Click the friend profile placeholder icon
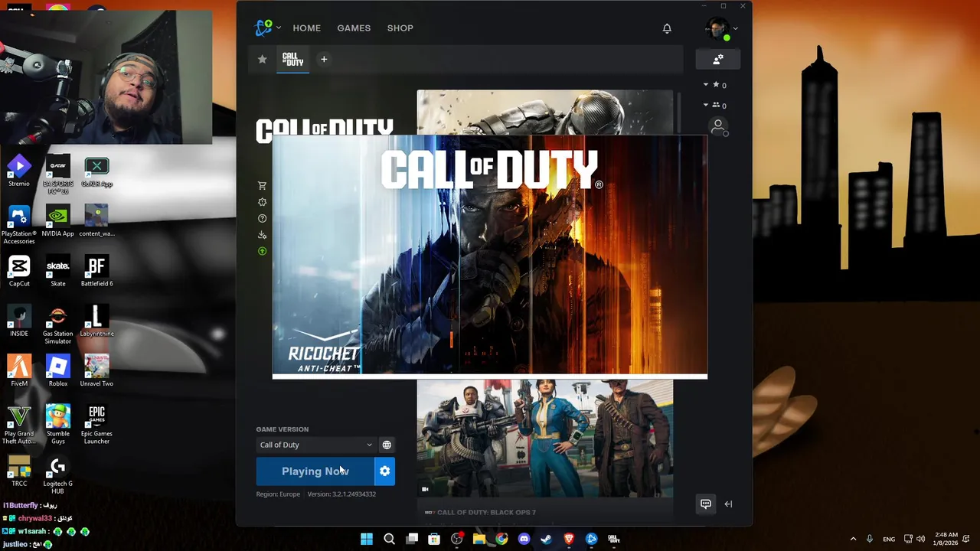Viewport: 980px width, 551px height. click(x=718, y=127)
